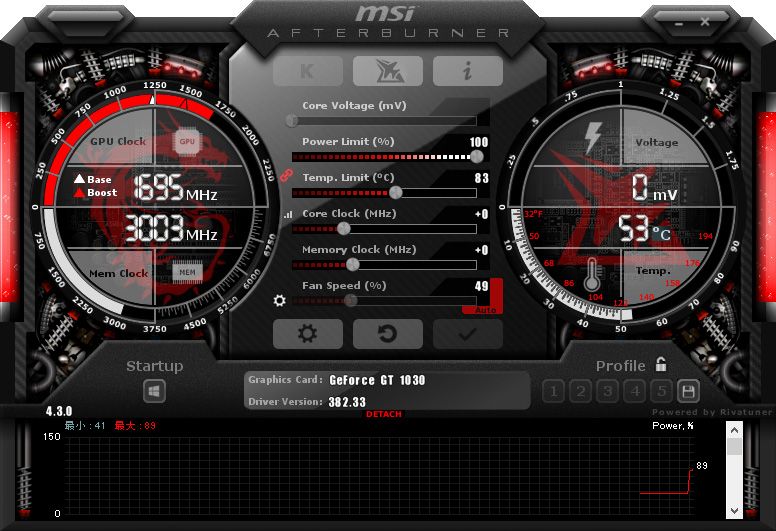Click the Powered by Rivatuner text
776x531 pixels.
coord(712,412)
